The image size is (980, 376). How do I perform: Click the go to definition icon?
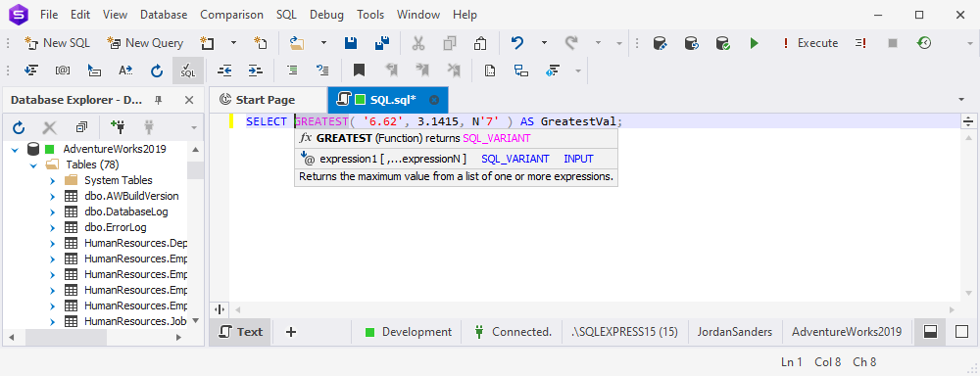(94, 70)
